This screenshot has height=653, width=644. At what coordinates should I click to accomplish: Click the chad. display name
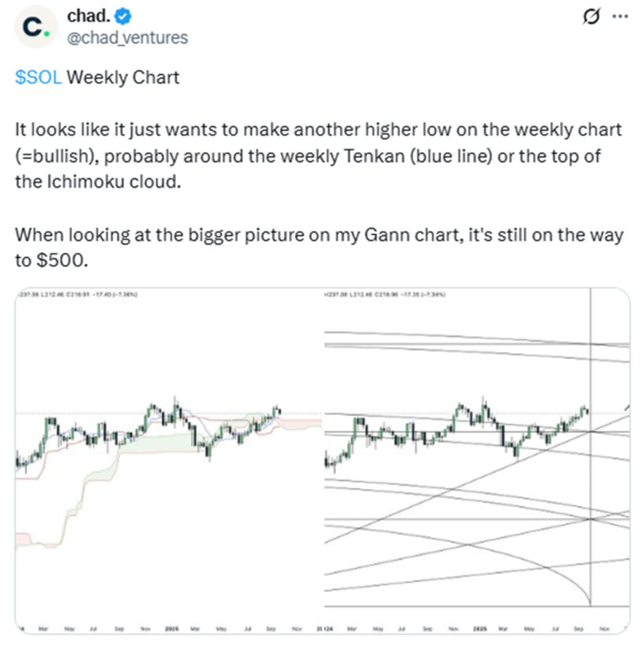coord(89,16)
